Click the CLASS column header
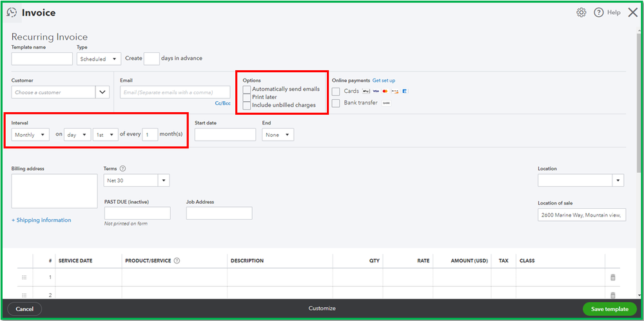 tap(527, 260)
